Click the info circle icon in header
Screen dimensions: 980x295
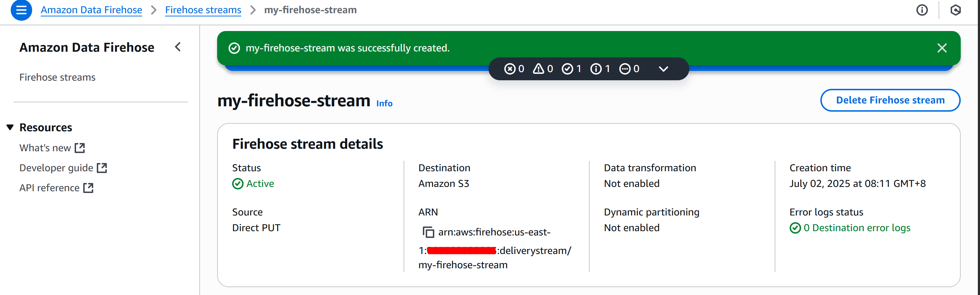coord(922,10)
